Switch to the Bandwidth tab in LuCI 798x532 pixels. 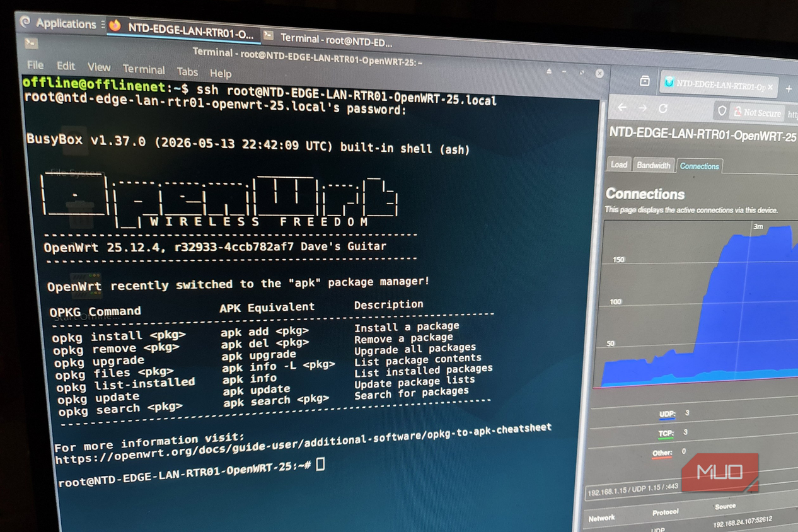pos(653,165)
